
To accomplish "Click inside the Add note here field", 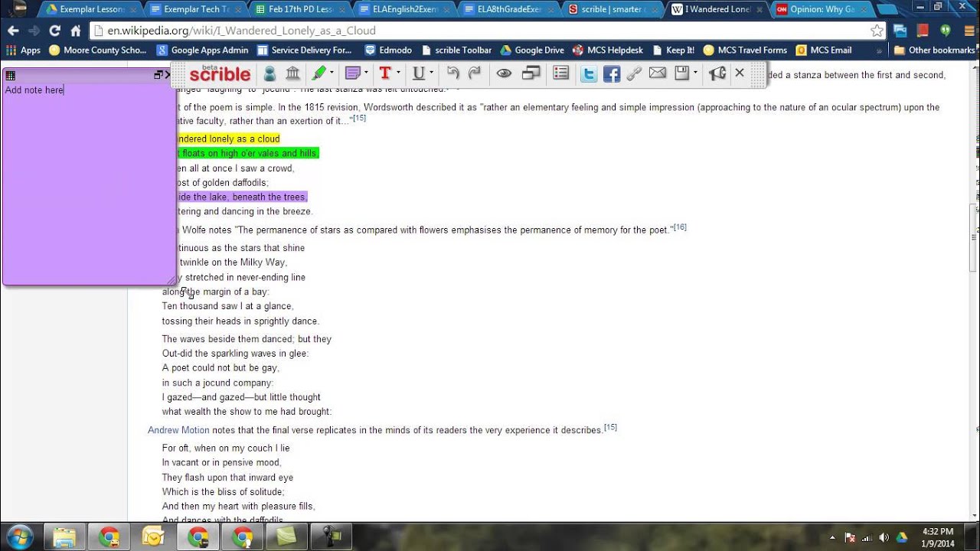I will coord(90,184).
